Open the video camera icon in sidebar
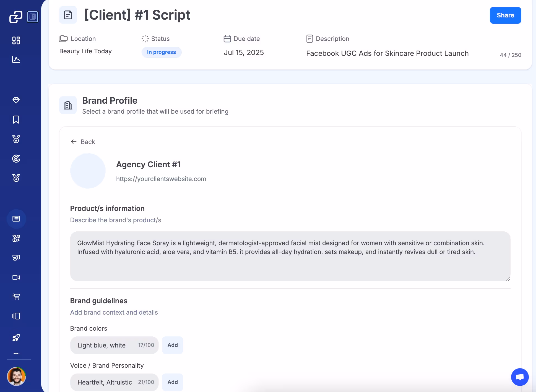This screenshot has width=536, height=392. pyautogui.click(x=16, y=277)
